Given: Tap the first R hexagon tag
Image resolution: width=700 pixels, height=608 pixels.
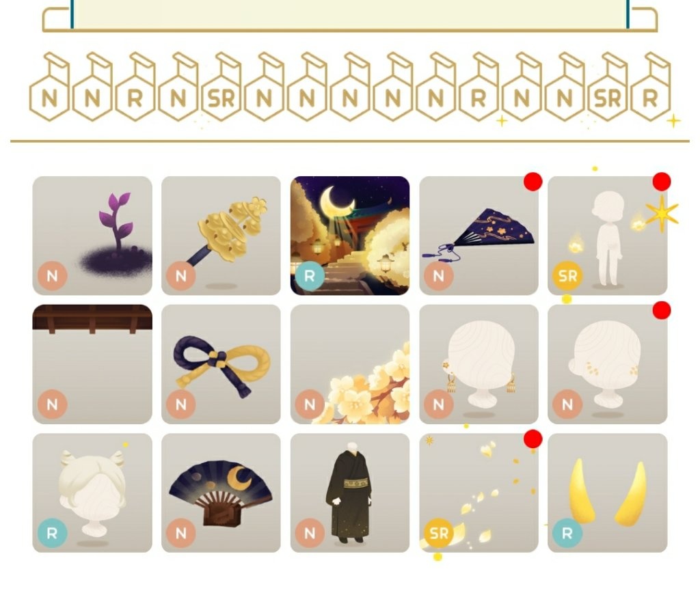Looking at the screenshot, I should pos(135,87).
